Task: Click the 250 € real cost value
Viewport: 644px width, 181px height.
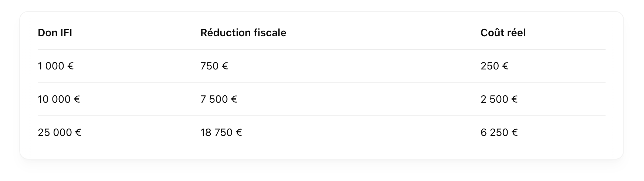Action: click(495, 66)
